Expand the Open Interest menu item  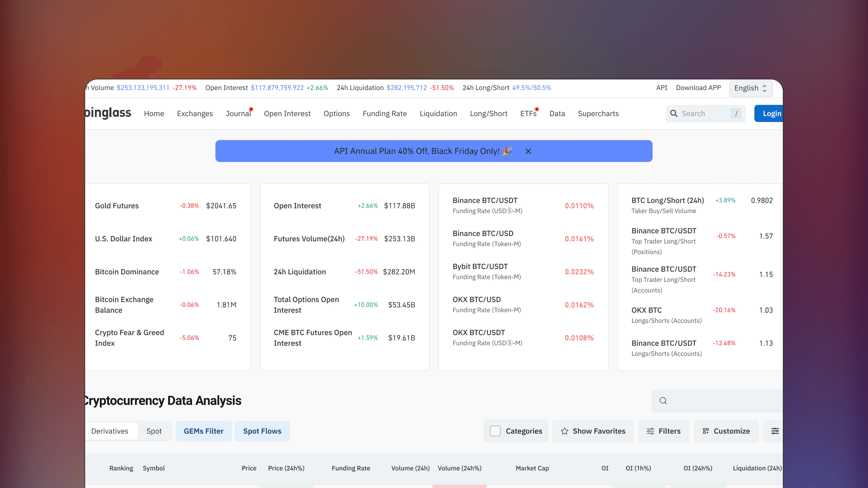pos(287,114)
